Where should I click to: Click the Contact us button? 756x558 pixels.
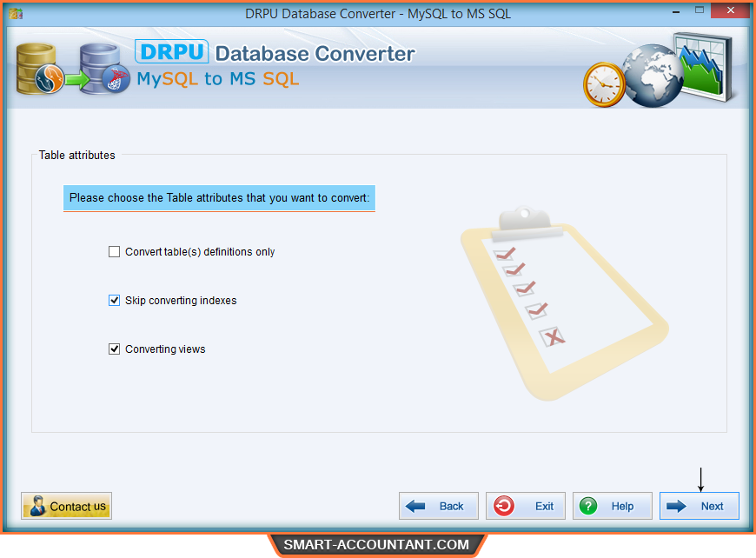[67, 506]
